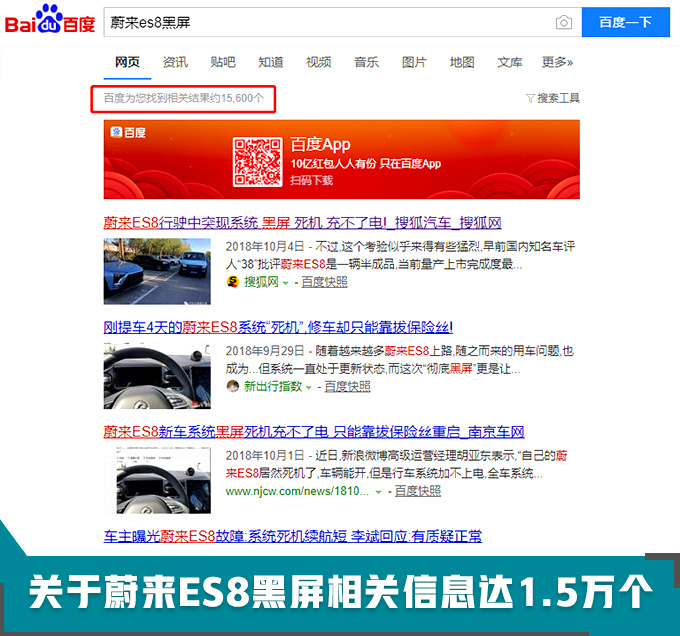
Task: Open 百度快照 for the 新出行指数 result
Action: pos(347,386)
